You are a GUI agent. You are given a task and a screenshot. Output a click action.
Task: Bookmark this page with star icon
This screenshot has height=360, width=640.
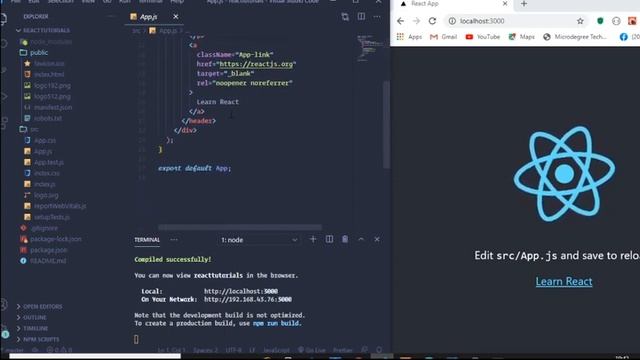(x=580, y=21)
